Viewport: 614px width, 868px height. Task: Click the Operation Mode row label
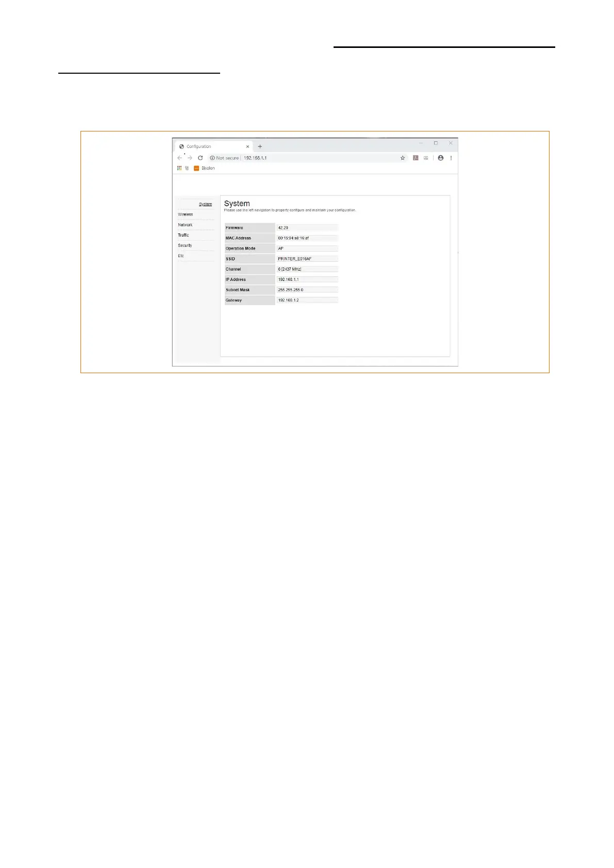250,248
